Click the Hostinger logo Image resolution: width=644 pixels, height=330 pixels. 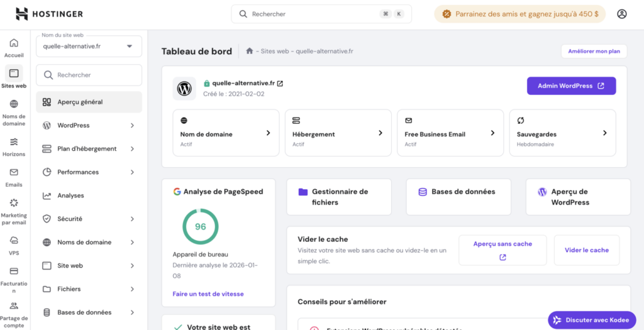click(49, 14)
